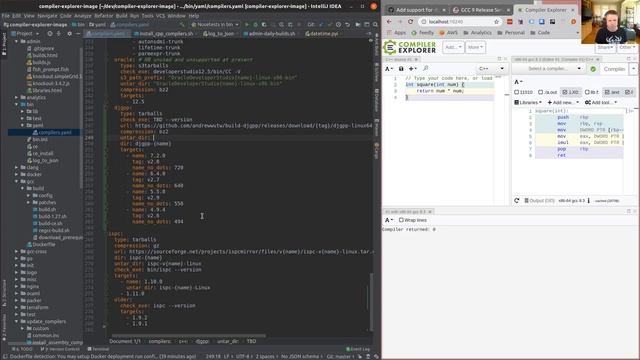The image size is (640, 360).
Task: Click the browser back arrow
Action: point(389,22)
